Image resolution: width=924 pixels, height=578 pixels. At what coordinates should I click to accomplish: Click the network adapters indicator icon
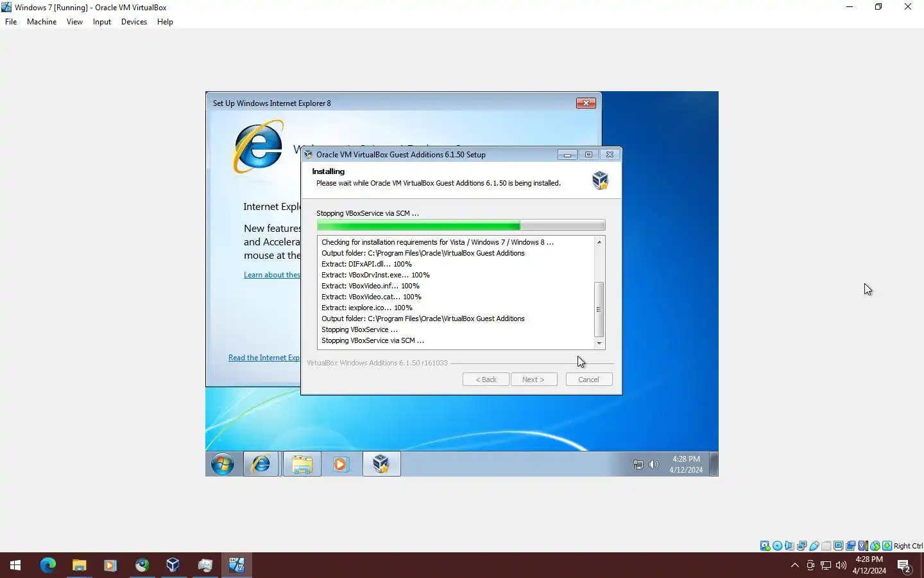801,546
